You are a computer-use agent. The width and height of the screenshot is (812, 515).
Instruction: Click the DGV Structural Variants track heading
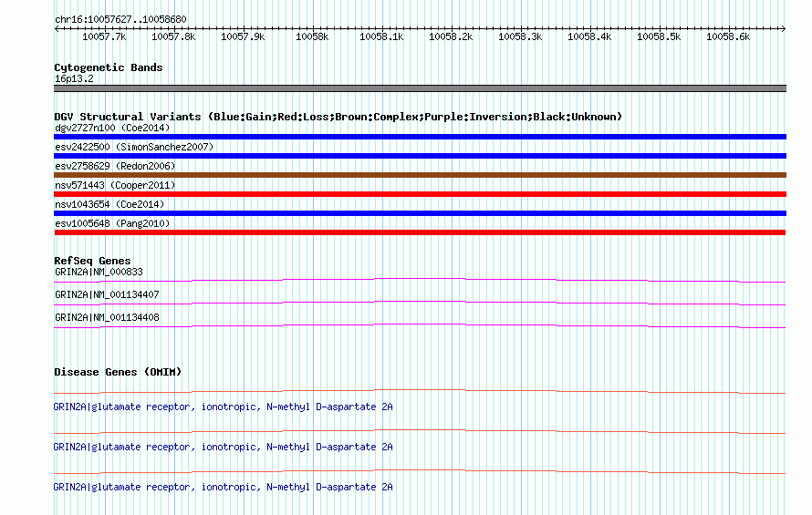(x=338, y=117)
